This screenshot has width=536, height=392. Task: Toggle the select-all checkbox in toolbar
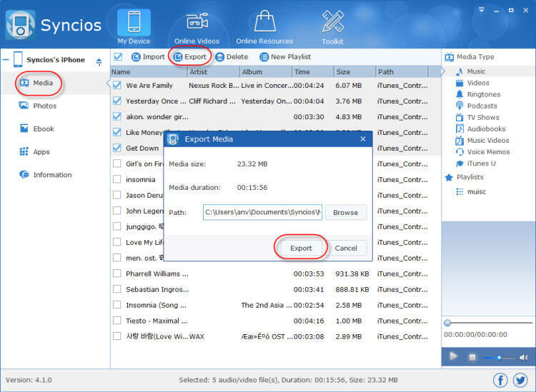118,56
